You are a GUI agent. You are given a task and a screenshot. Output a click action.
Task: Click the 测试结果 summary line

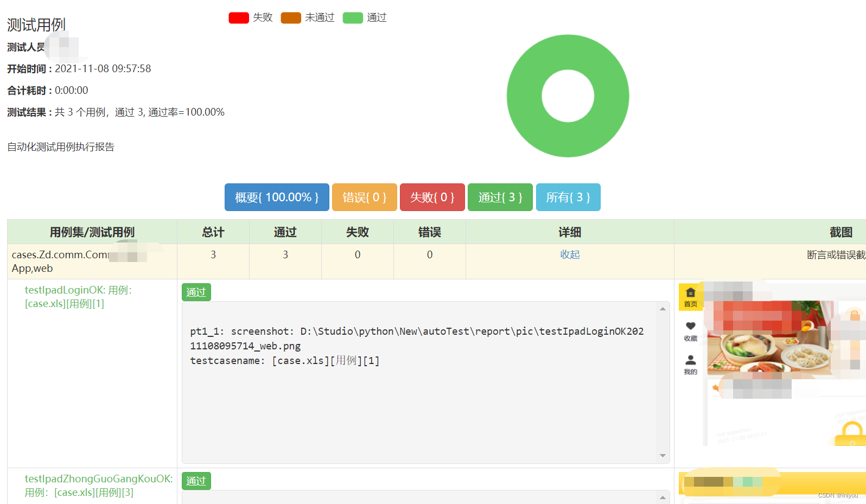(116, 112)
